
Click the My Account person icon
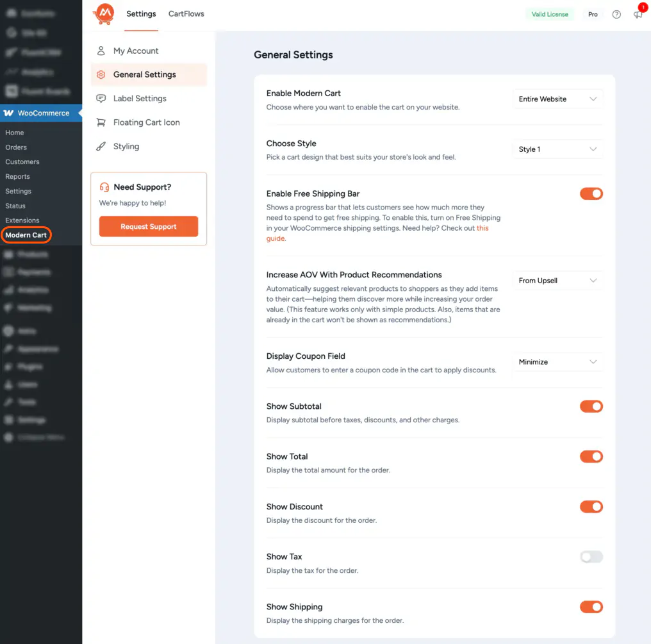click(x=101, y=51)
